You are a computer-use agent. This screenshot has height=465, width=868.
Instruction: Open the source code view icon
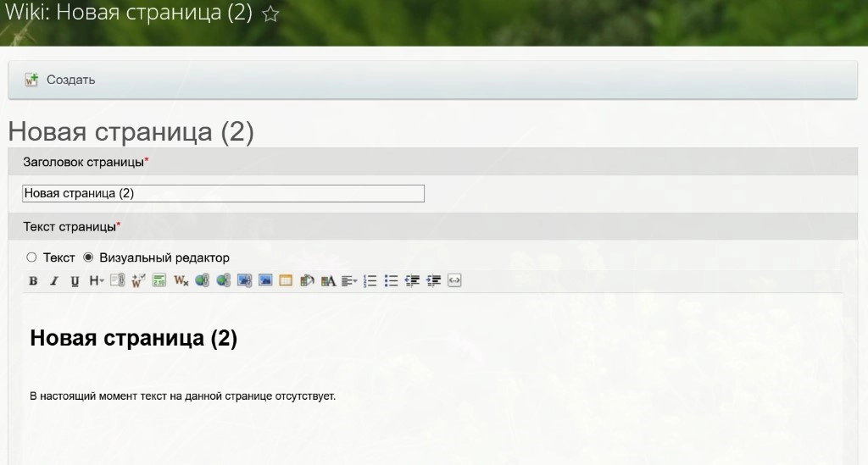click(x=454, y=281)
